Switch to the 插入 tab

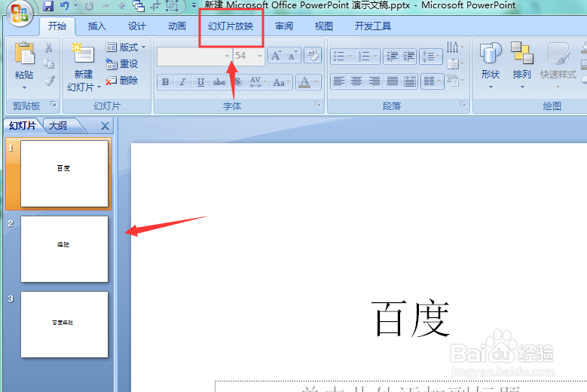pos(97,26)
